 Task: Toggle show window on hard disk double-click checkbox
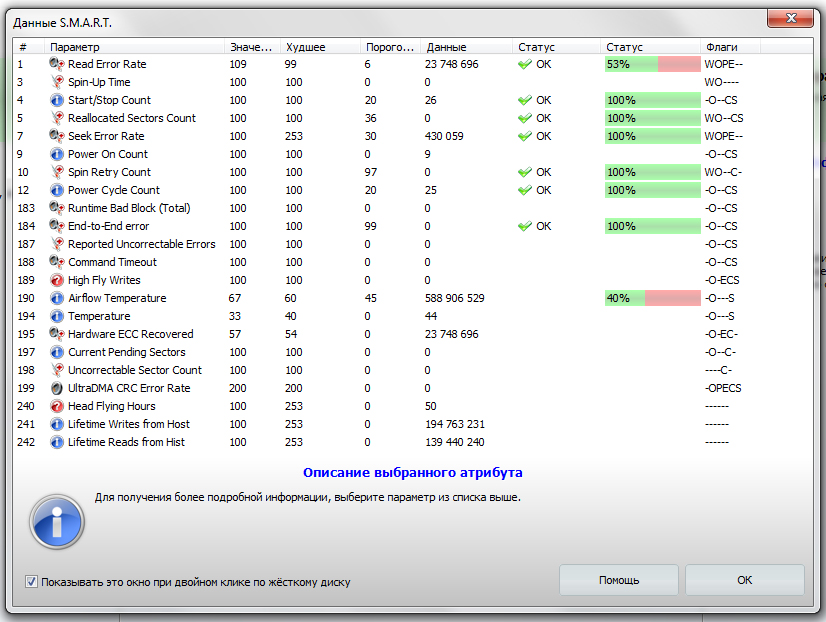click(x=31, y=582)
